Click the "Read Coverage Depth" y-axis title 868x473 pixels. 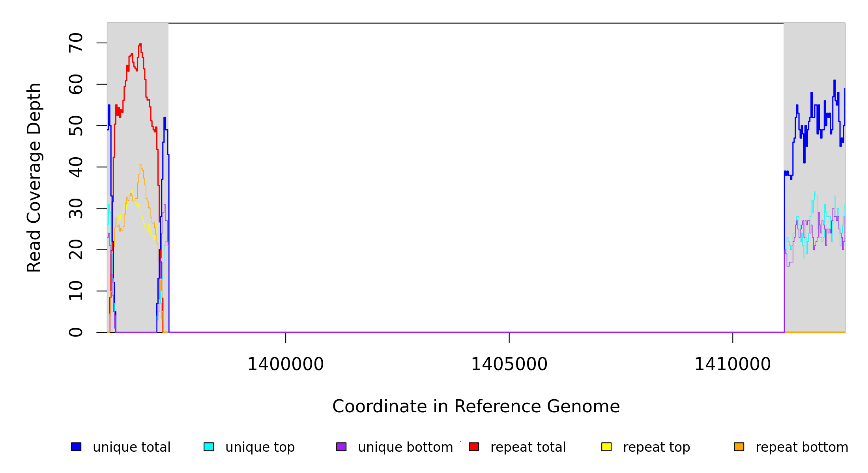[x=34, y=177]
